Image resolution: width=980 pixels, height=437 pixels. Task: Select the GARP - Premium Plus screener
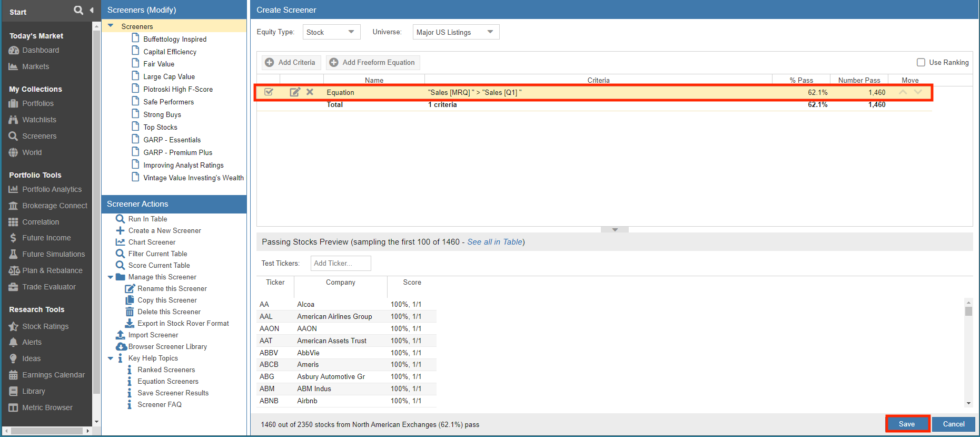pos(177,152)
